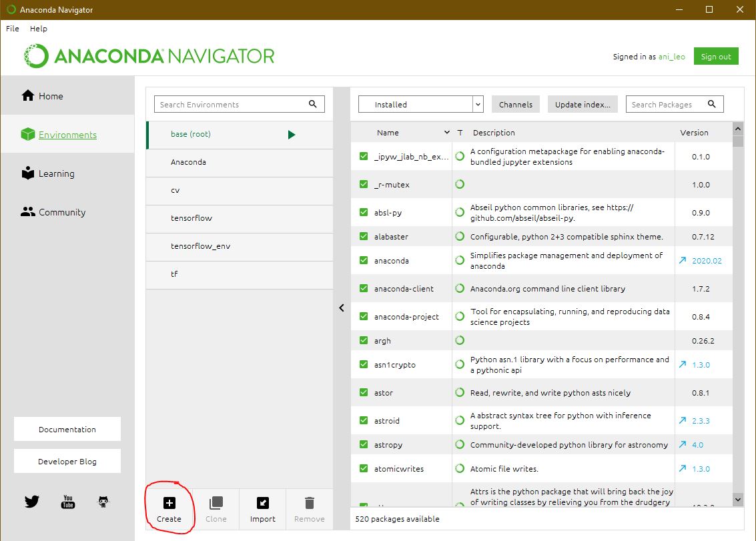Switch to the Learning tab
756x541 pixels.
click(67, 173)
